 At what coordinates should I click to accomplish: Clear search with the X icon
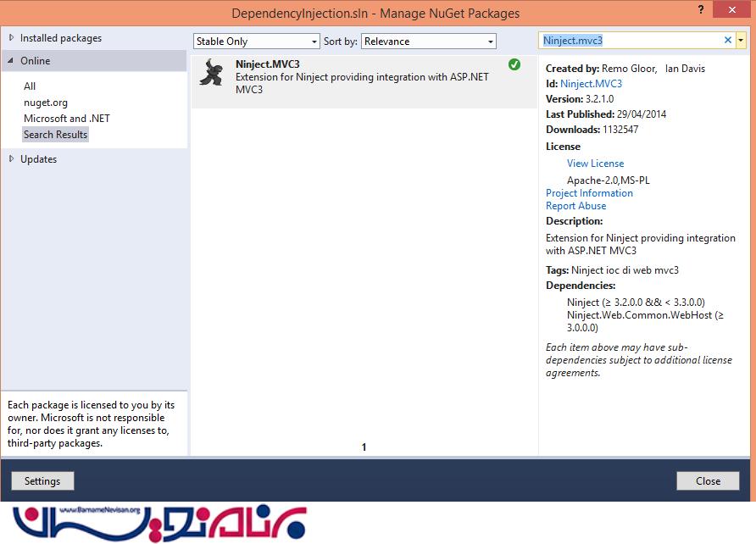coord(727,40)
